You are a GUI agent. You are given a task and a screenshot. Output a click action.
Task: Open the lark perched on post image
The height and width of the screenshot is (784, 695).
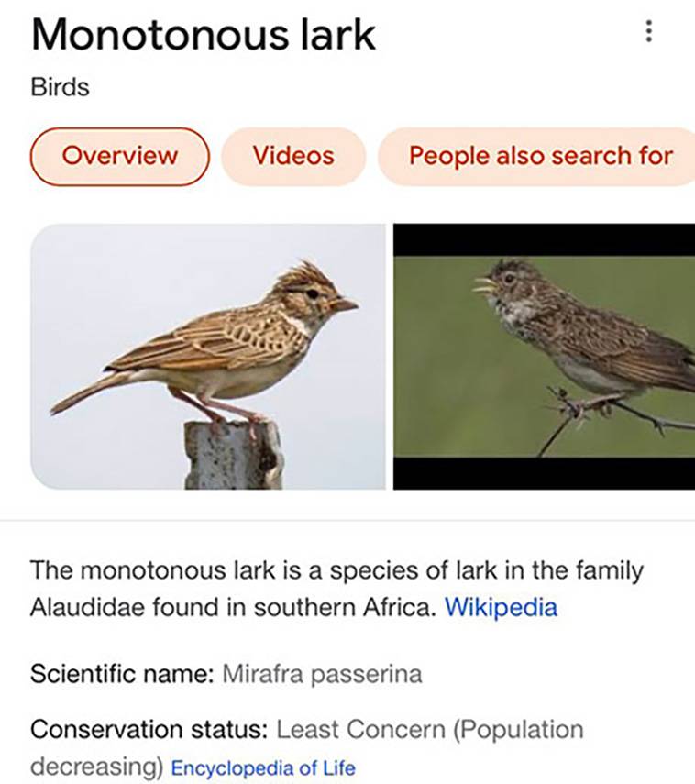point(208,357)
